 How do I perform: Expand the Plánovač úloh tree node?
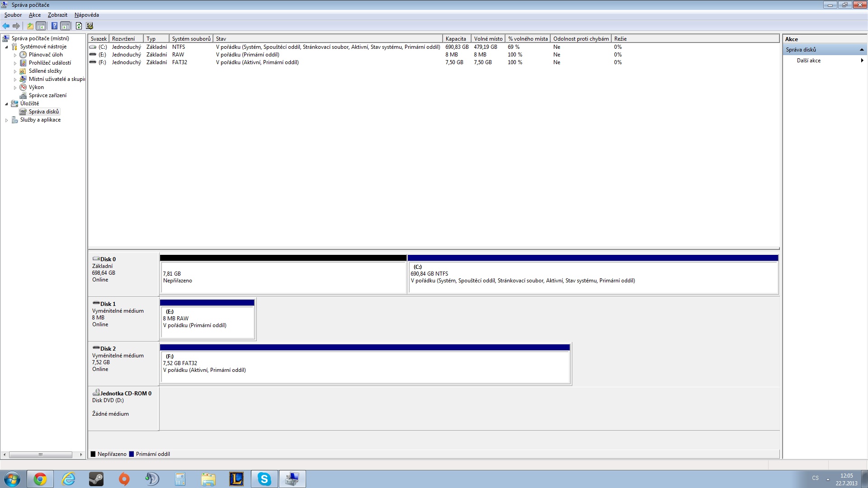click(15, 55)
